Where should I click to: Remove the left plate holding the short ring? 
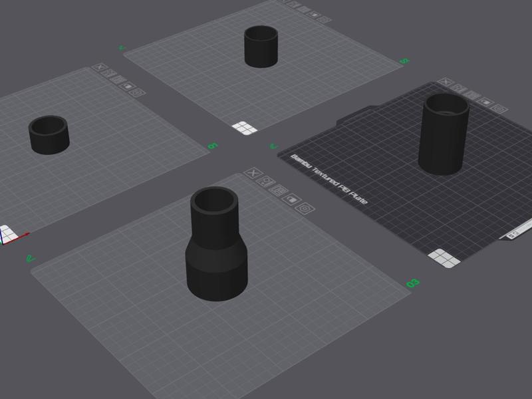click(x=99, y=66)
